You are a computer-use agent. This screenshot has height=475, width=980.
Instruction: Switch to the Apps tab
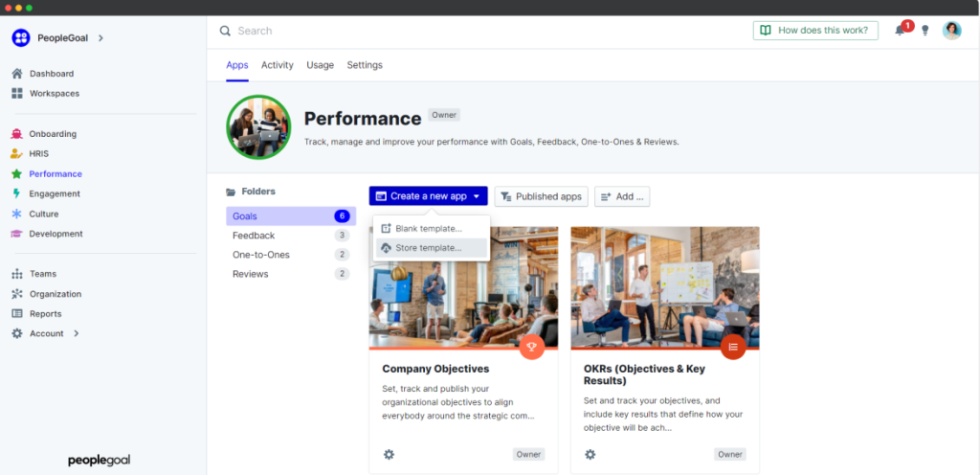tap(237, 65)
